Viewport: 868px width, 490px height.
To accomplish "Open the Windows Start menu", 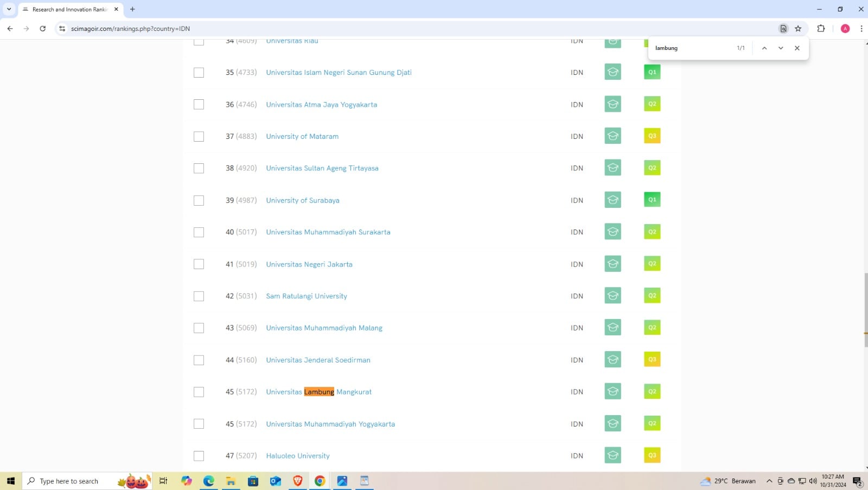I will pos(11,481).
